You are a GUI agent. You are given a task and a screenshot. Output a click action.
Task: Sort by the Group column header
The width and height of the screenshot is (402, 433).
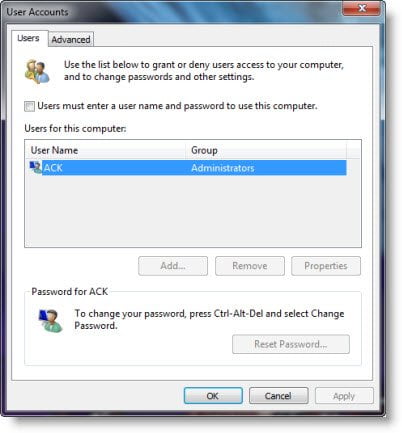pyautogui.click(x=266, y=150)
